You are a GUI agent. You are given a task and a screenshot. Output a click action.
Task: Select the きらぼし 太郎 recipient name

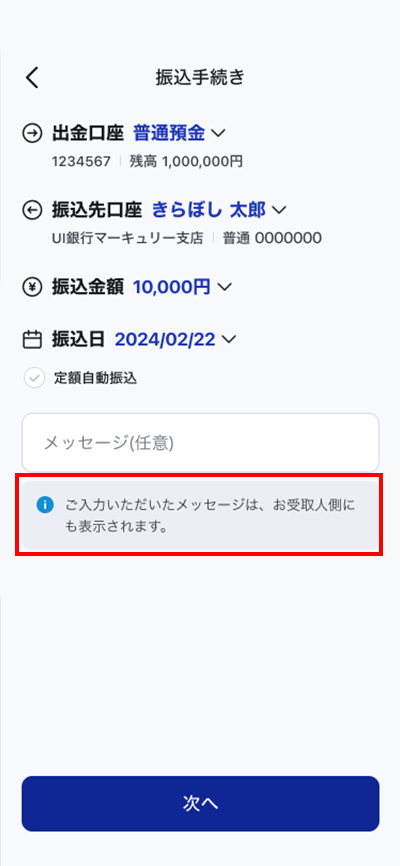pyautogui.click(x=209, y=210)
